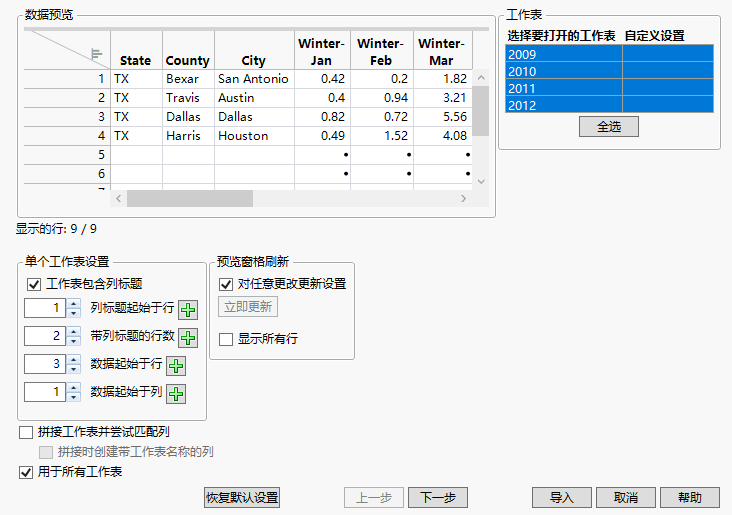Click the disabled 拼接时创建带工作表名称的列 checkbox
732x515 pixels.
(46, 452)
